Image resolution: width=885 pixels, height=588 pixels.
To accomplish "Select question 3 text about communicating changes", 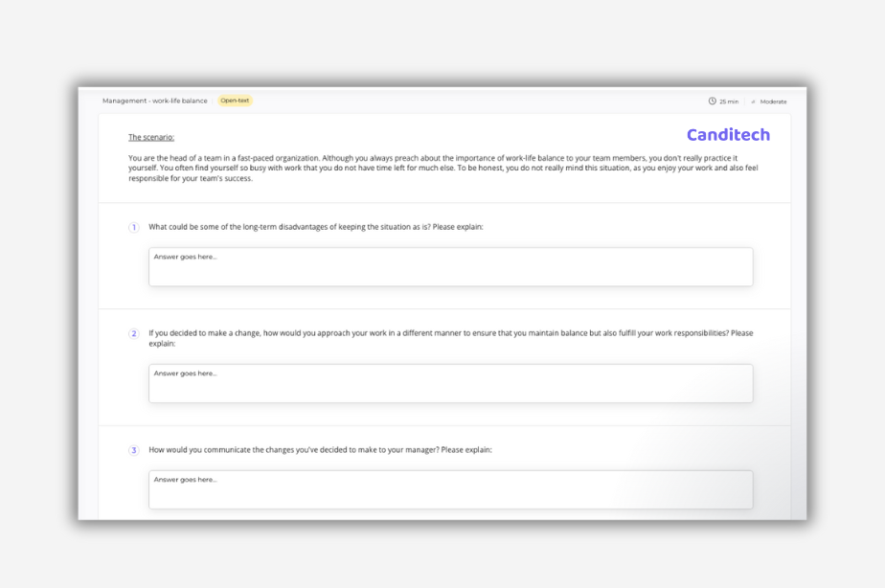I will click(319, 448).
